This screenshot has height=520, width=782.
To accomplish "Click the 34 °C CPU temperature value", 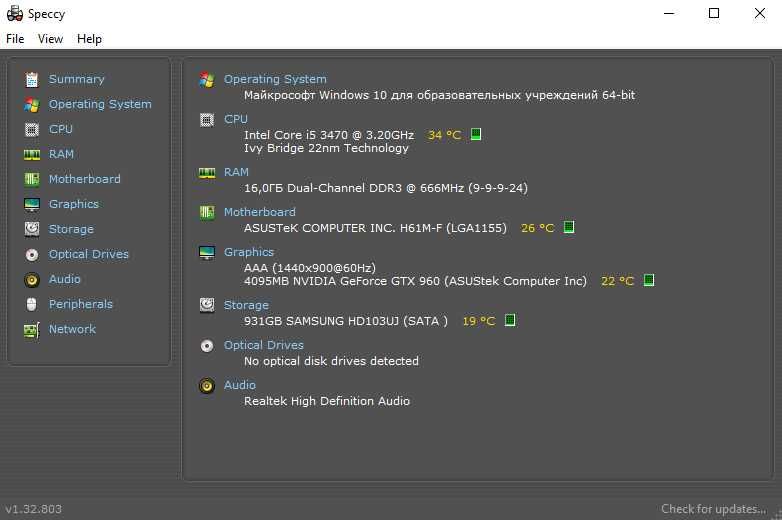I will tap(444, 135).
